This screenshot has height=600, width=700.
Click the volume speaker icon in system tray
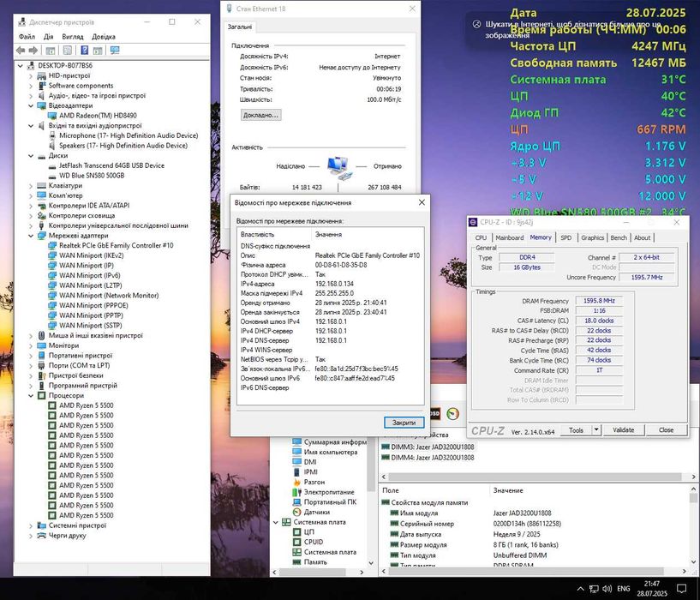(606, 589)
